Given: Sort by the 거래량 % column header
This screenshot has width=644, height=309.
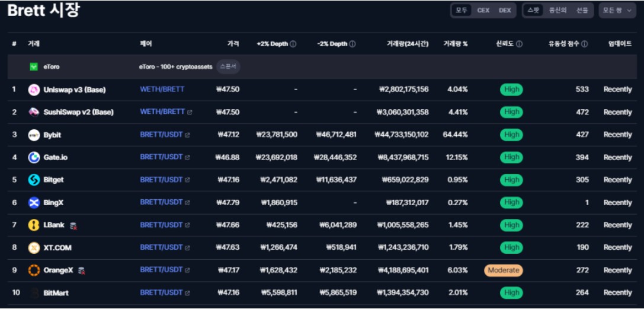Looking at the screenshot, I should pos(455,44).
